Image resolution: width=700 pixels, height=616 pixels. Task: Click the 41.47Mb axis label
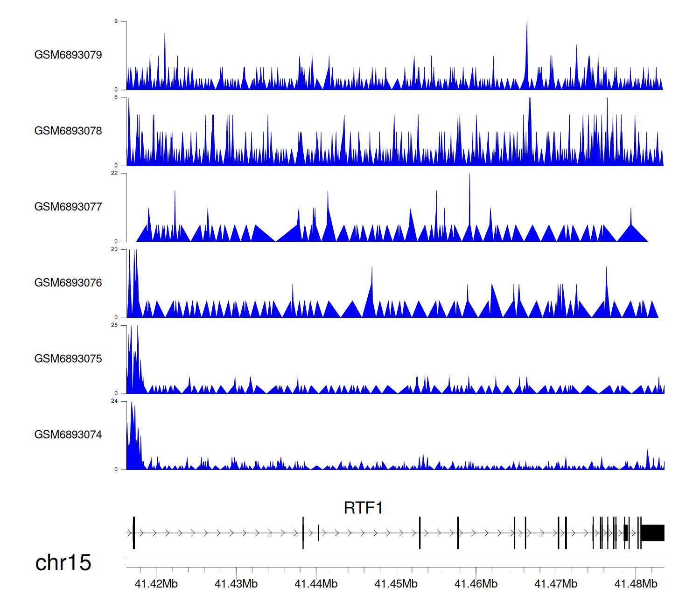(556, 584)
